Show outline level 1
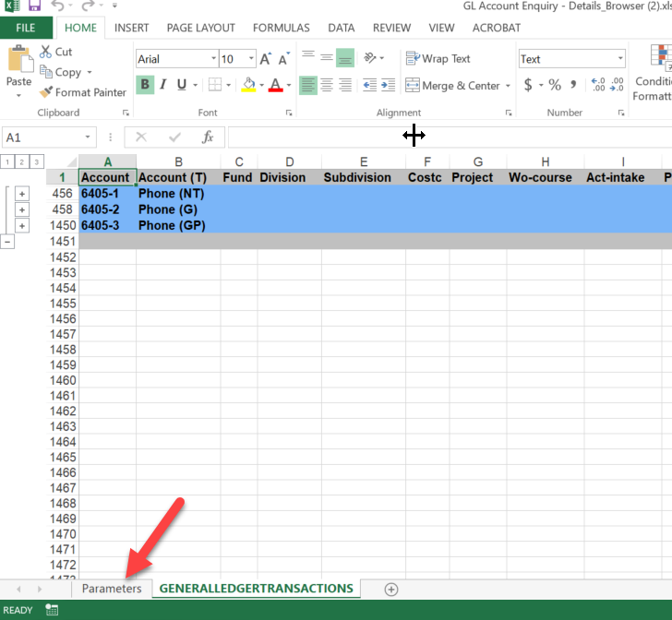This screenshot has height=620, width=672. click(x=7, y=162)
